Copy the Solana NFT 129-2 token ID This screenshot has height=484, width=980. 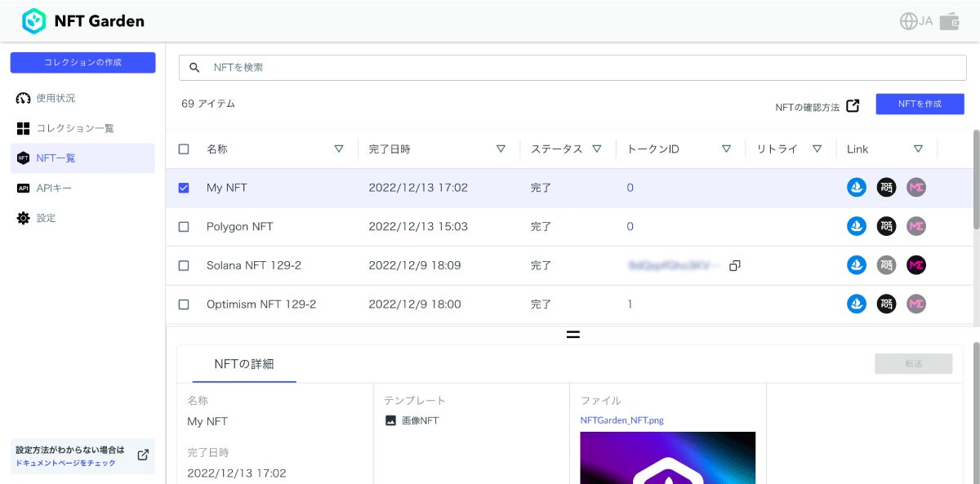click(735, 265)
